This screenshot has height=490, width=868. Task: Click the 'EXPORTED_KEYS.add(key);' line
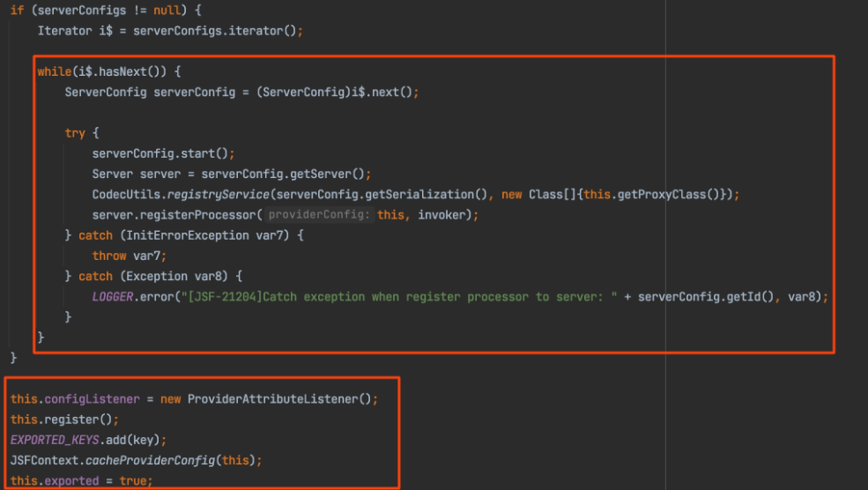[88, 441]
